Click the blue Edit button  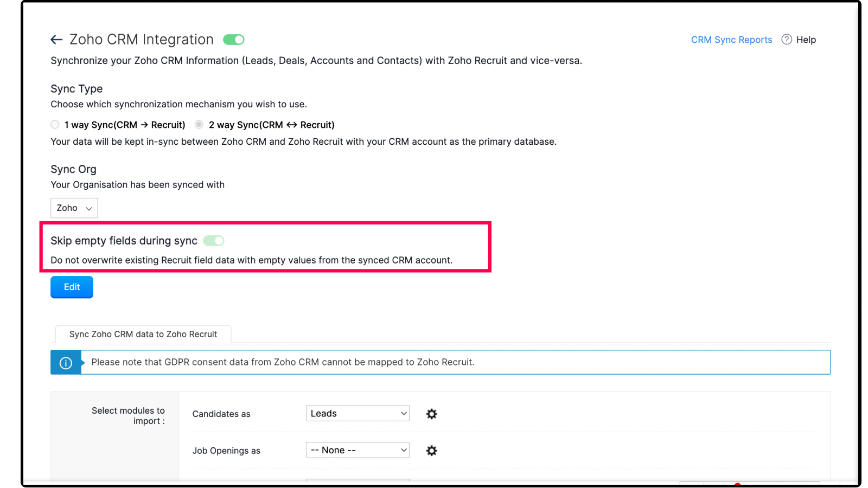(72, 287)
